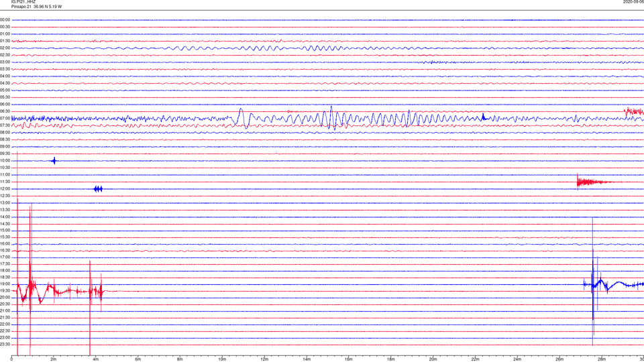Click the 06:30 time label

(x=5, y=111)
